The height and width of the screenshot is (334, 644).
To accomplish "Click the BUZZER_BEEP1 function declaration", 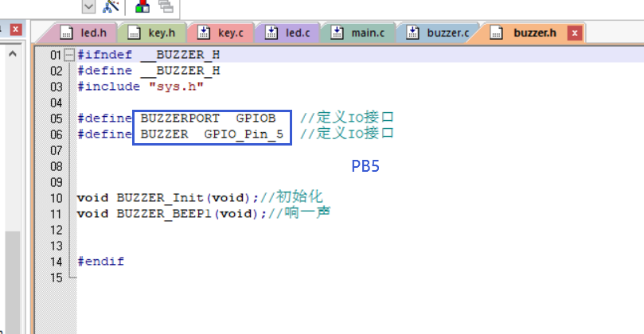I will point(172,214).
